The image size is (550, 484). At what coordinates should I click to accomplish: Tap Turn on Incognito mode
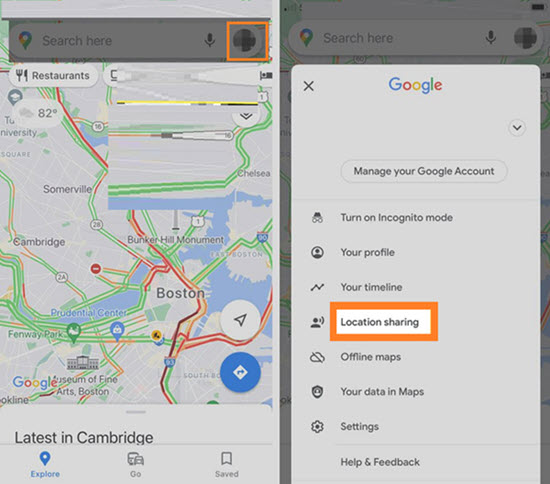point(397,217)
